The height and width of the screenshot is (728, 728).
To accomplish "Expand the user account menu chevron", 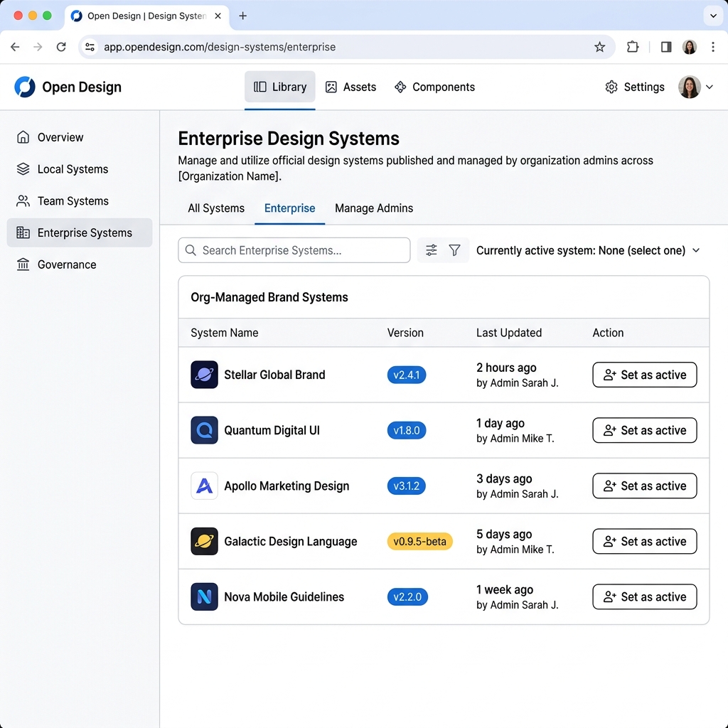I will 710,87.
